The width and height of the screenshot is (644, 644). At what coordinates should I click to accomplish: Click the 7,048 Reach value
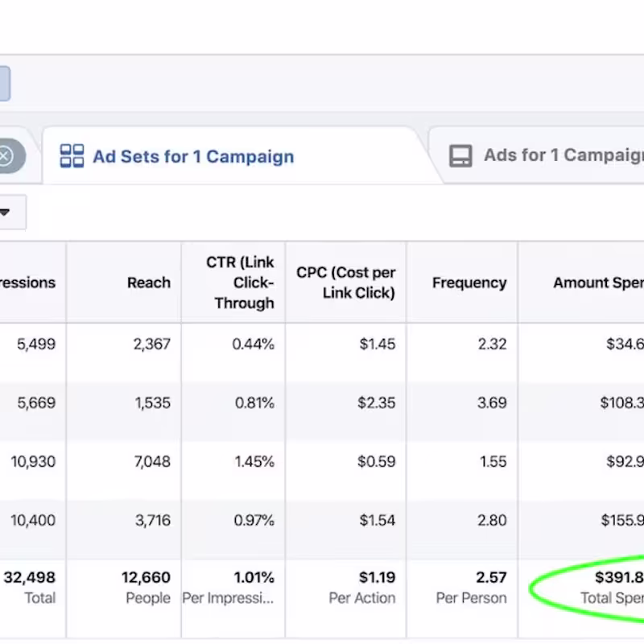[x=151, y=462]
